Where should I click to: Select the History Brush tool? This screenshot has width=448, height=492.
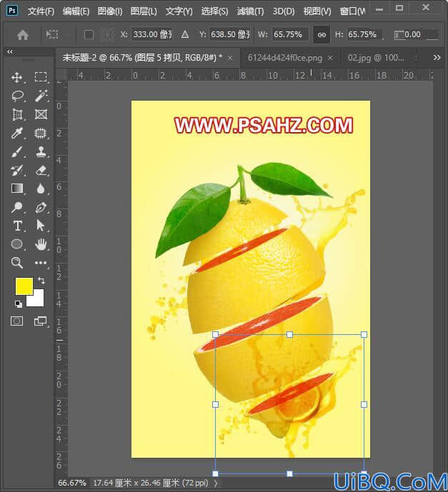coord(17,171)
